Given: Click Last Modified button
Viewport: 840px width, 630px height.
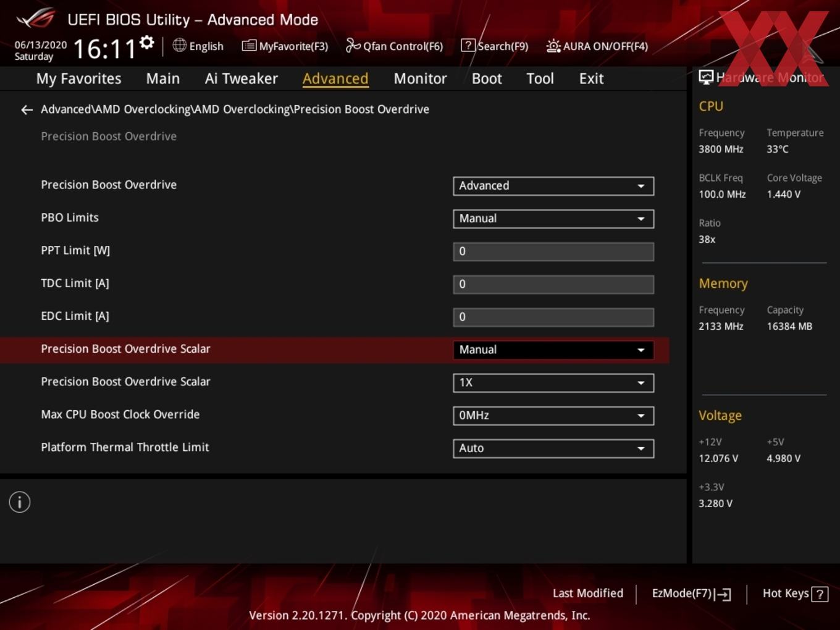Looking at the screenshot, I should [587, 593].
